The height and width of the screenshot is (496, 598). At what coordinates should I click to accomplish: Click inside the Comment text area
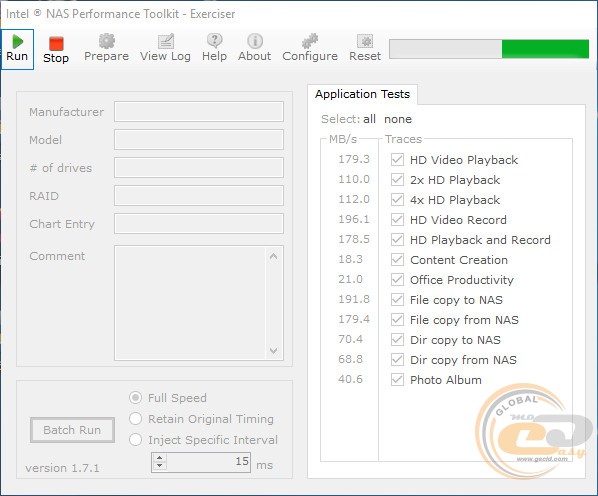pyautogui.click(x=190, y=303)
